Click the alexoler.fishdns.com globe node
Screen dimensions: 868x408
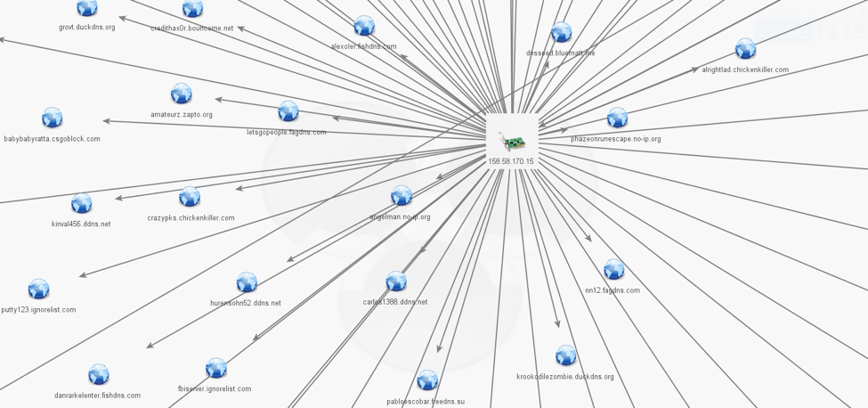364,26
